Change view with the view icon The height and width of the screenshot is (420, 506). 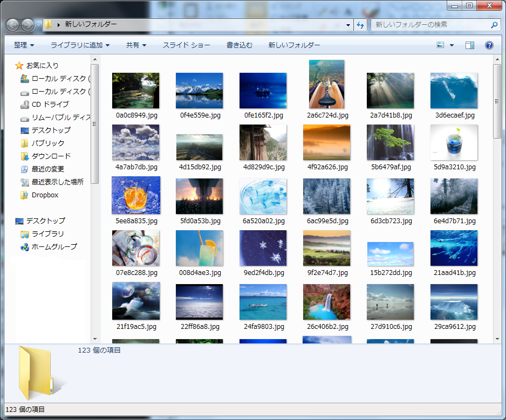pos(440,45)
